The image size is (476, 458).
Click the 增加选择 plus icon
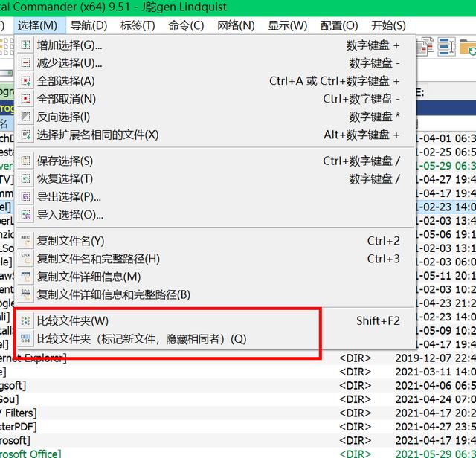(26, 45)
